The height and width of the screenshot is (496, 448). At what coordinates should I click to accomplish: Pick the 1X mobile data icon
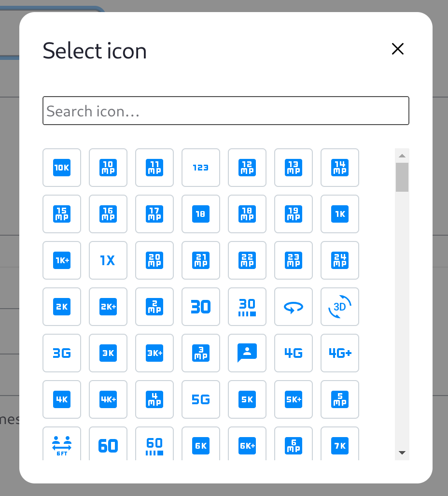[108, 260]
